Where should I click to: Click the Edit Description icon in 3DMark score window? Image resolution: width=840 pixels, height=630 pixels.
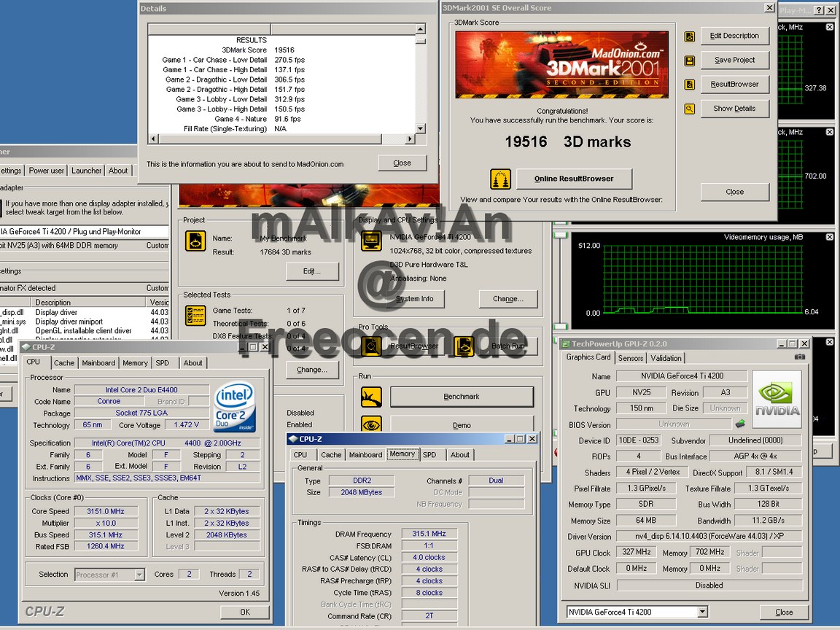[690, 36]
